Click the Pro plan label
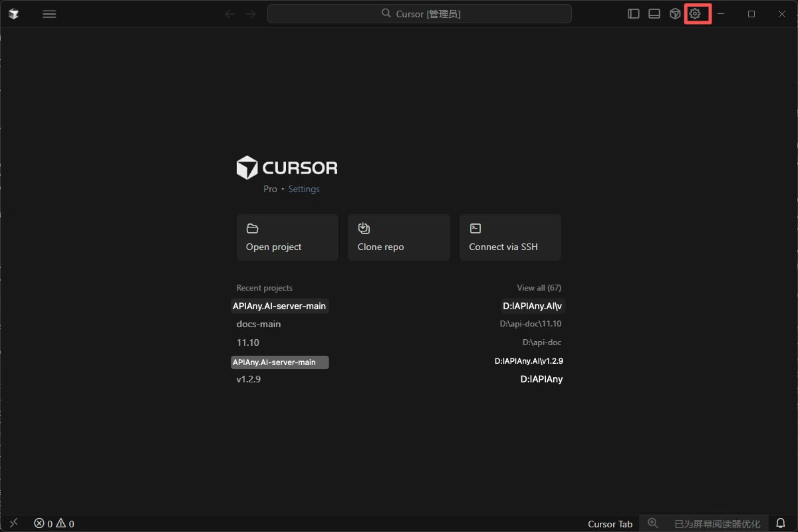Image resolution: width=798 pixels, height=532 pixels. coord(270,189)
